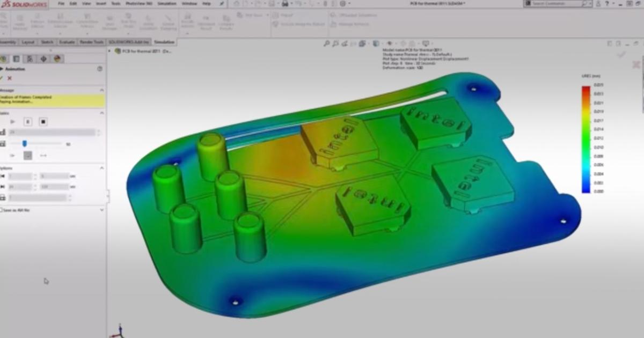Select the loop playback mode icon

[x=28, y=155]
